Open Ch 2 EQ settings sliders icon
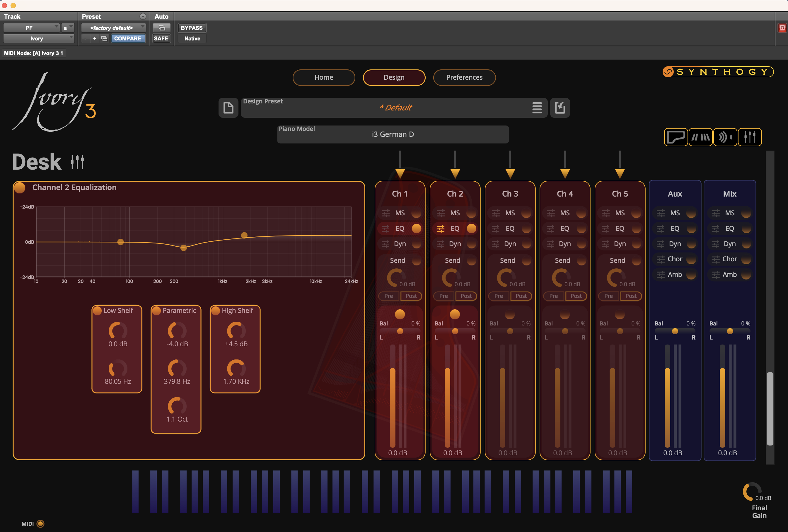Viewport: 788px width, 532px height. click(441, 229)
